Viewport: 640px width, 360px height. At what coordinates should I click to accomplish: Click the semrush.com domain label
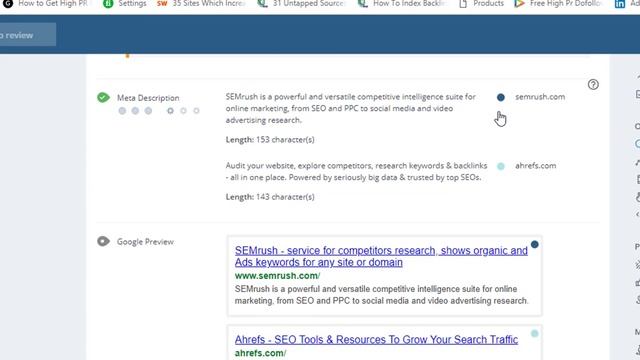[540, 97]
